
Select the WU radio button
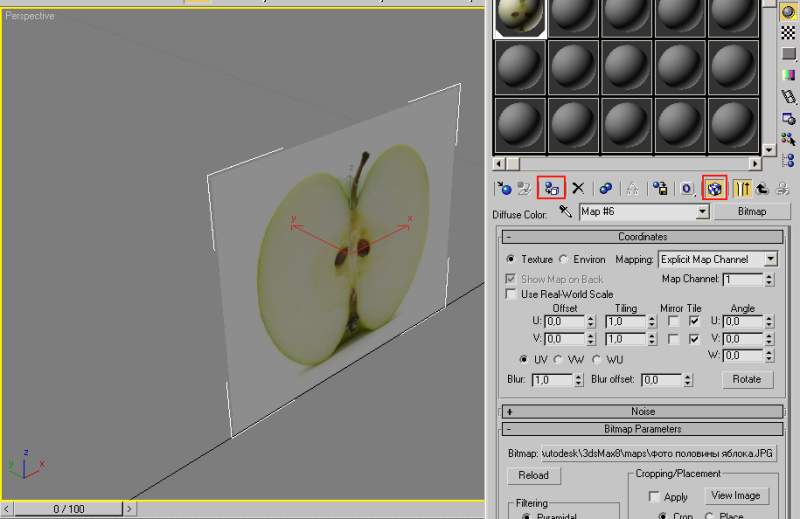(596, 359)
